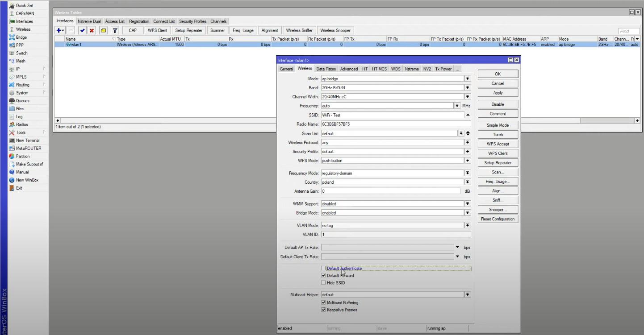
Task: Click the blue plus add icon
Action: 60,30
